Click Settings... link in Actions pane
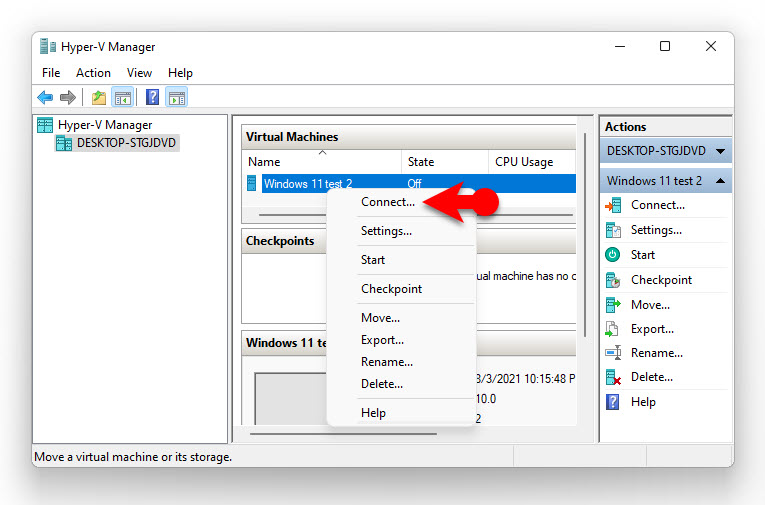Screen dimensions: 765x505 click(656, 230)
